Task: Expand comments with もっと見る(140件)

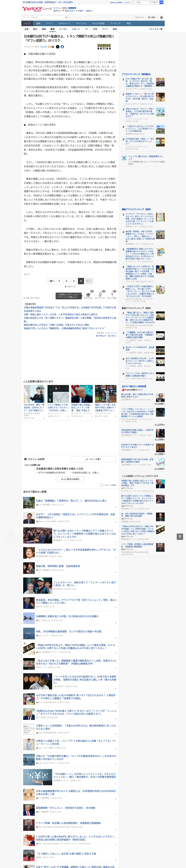Action: [x=70, y=479]
